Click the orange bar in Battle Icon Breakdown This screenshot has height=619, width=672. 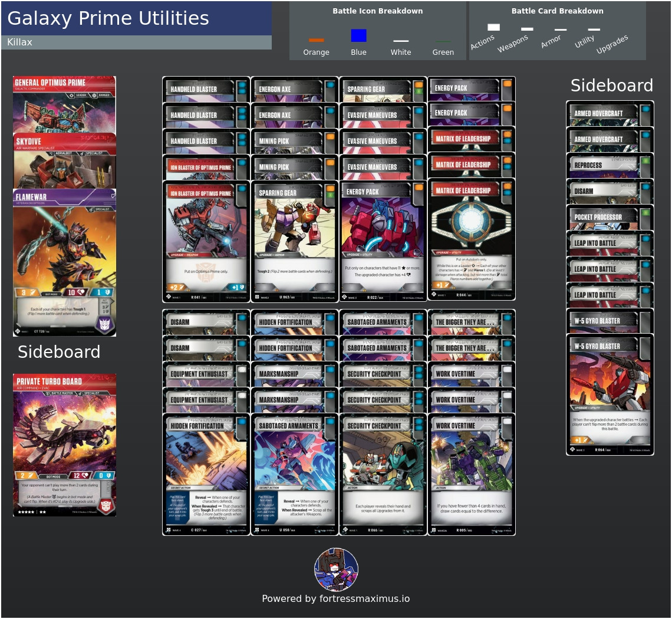(x=317, y=40)
